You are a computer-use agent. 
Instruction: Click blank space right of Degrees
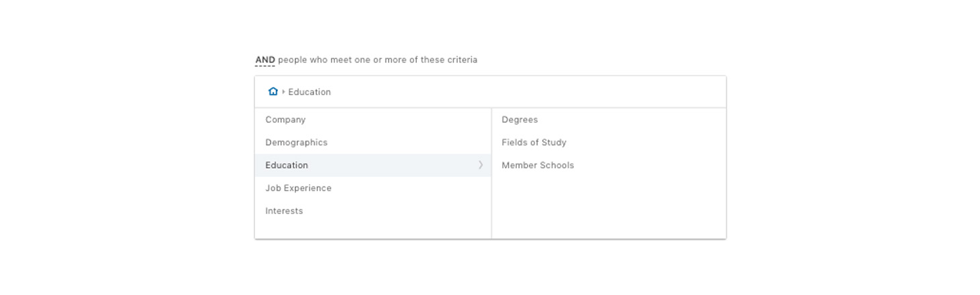click(631, 120)
